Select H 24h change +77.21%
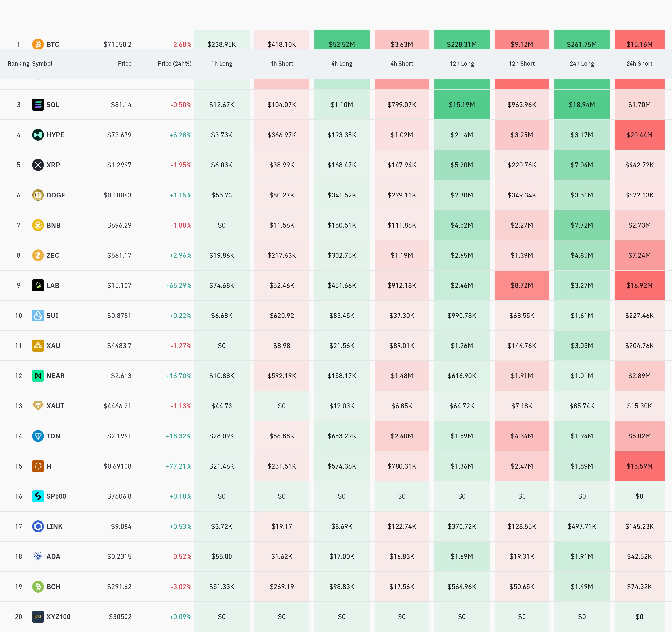672x632 pixels. pyautogui.click(x=178, y=466)
